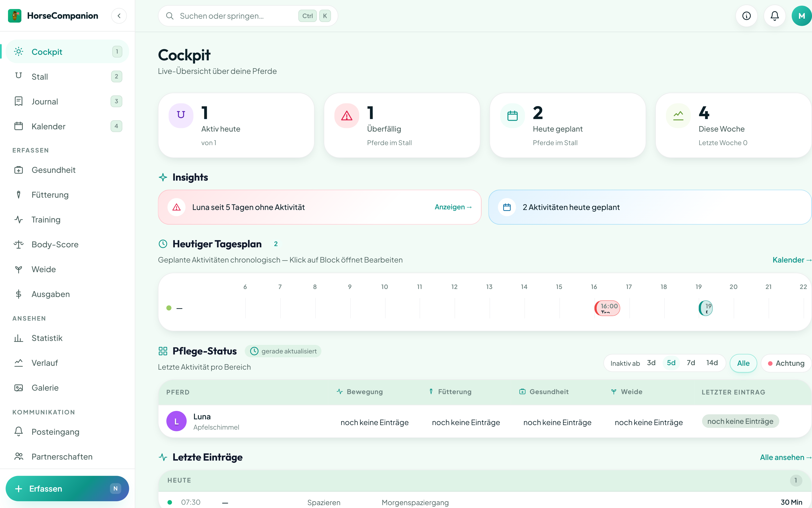This screenshot has width=812, height=508.
Task: Open Stall in the sidebar
Action: (67, 77)
